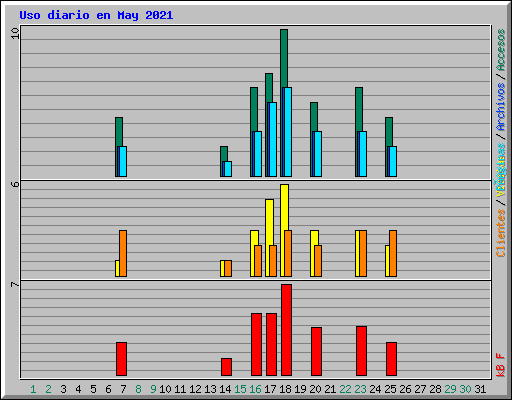Click the red KB bar for day 25
This screenshot has height=400, width=512.
pos(391,359)
